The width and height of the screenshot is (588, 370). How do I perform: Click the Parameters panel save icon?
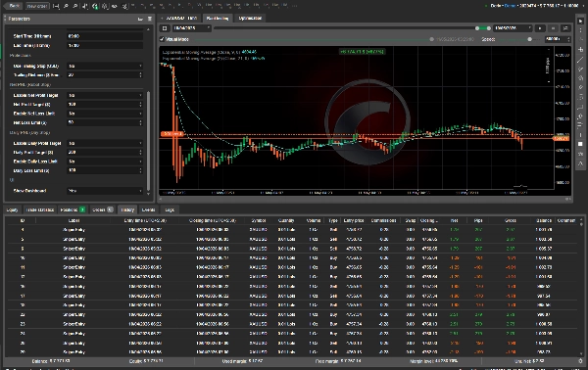(150, 19)
